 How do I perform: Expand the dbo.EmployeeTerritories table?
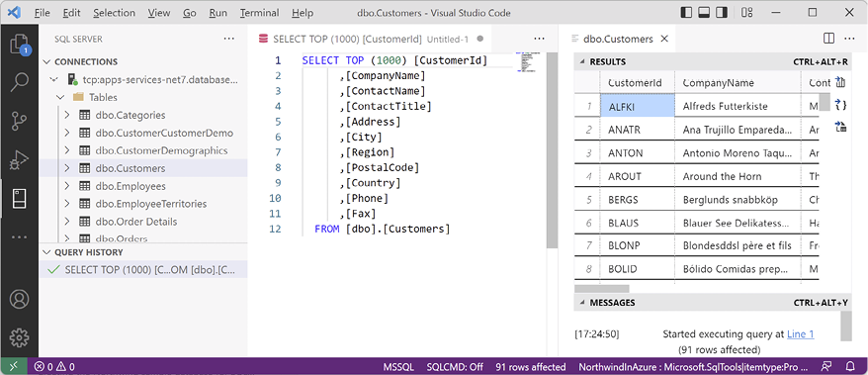click(67, 204)
